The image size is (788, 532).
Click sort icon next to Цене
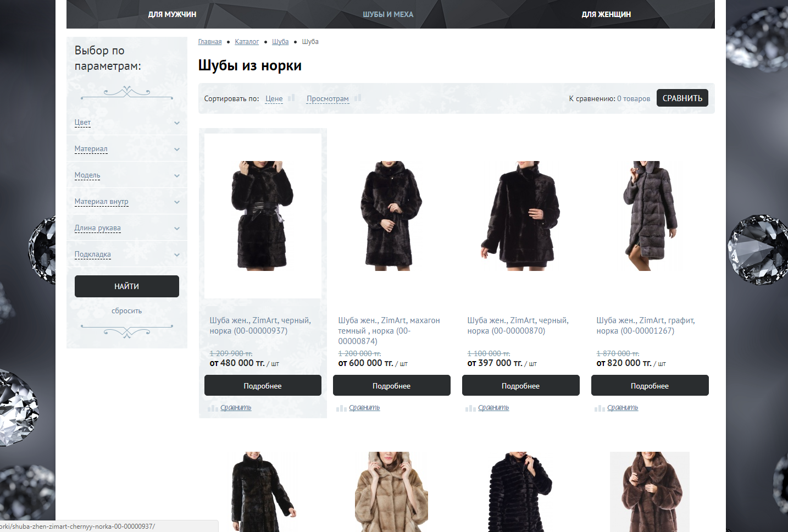point(291,98)
